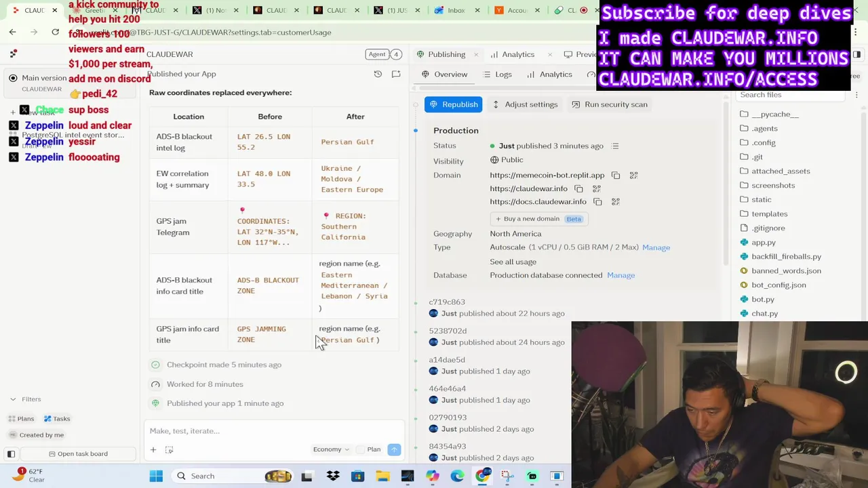The height and width of the screenshot is (488, 868).
Task: Open the Windows Start menu
Action: coord(156,476)
